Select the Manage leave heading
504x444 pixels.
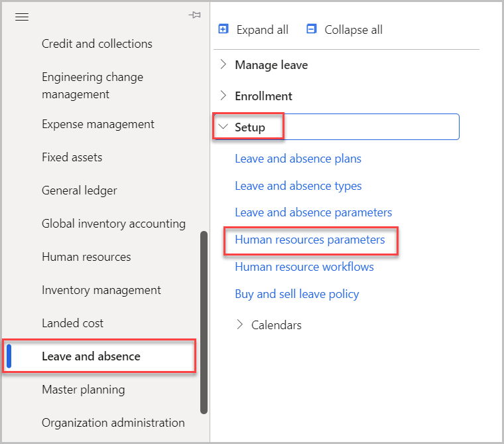click(271, 65)
